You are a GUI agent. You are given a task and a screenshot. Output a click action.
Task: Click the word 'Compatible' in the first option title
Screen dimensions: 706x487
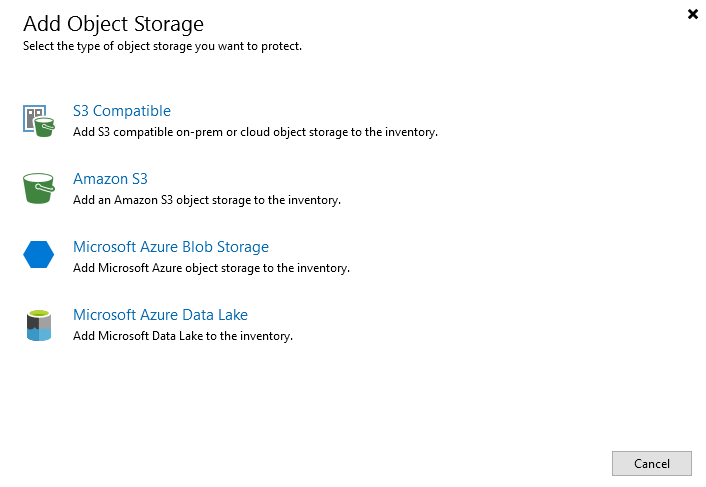pyautogui.click(x=131, y=111)
